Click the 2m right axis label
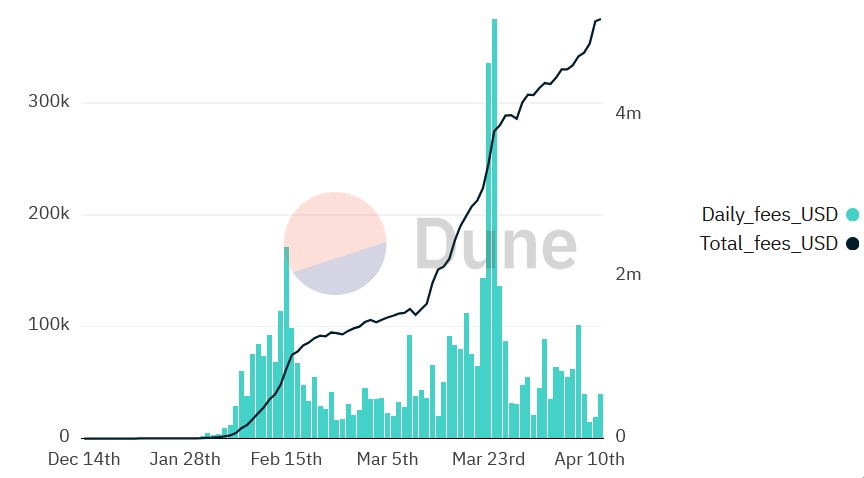Screen dimensions: 864x478 pyautogui.click(x=628, y=275)
